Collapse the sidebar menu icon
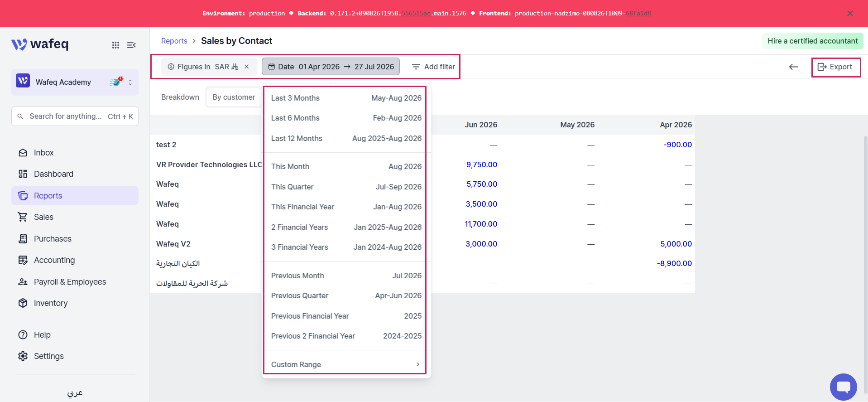Screen dimensions: 868x402 131,45
